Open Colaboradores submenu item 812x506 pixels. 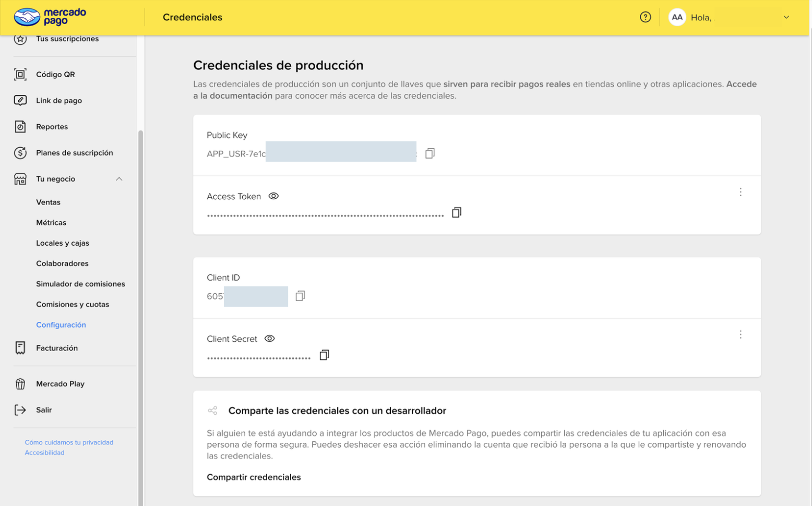click(x=62, y=263)
